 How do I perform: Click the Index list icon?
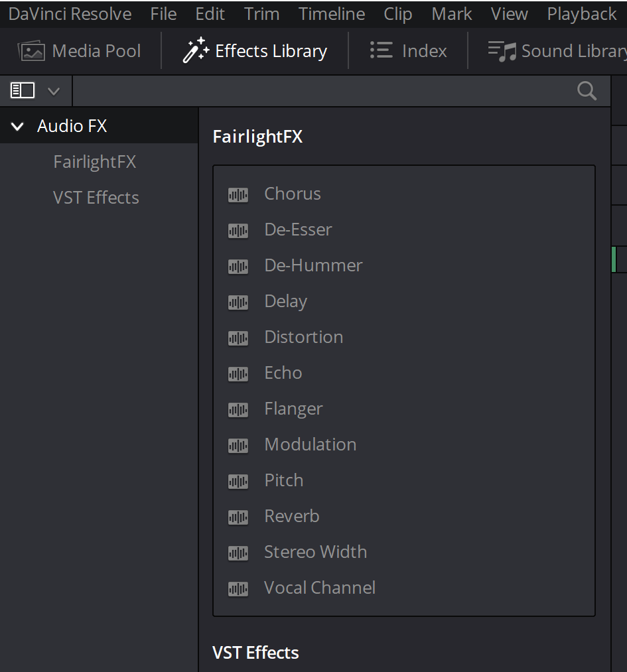(382, 50)
